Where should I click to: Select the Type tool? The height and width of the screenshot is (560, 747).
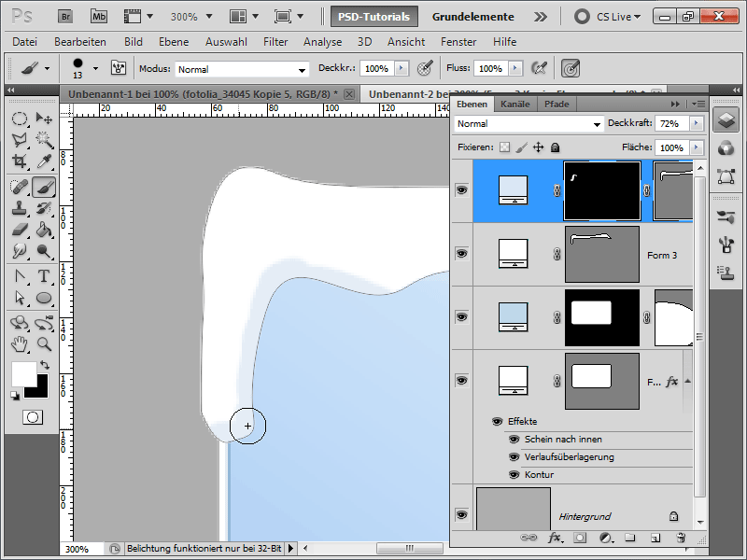coord(44,276)
